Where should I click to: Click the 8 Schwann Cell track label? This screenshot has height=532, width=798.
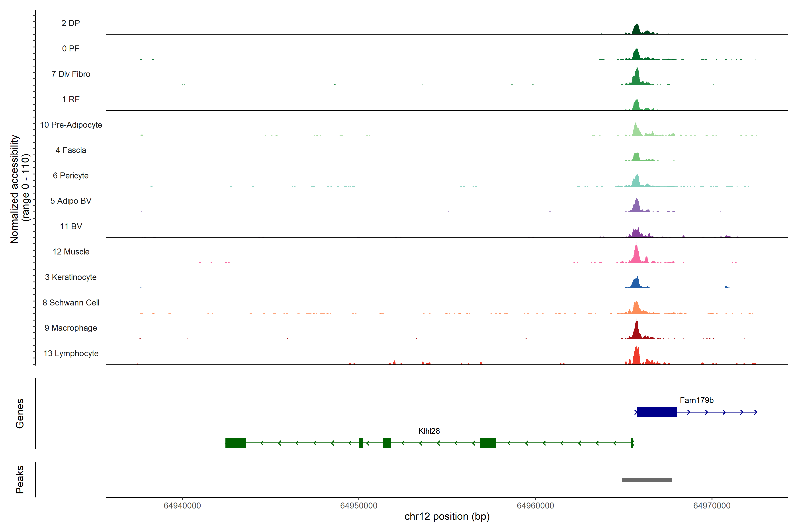point(70,303)
